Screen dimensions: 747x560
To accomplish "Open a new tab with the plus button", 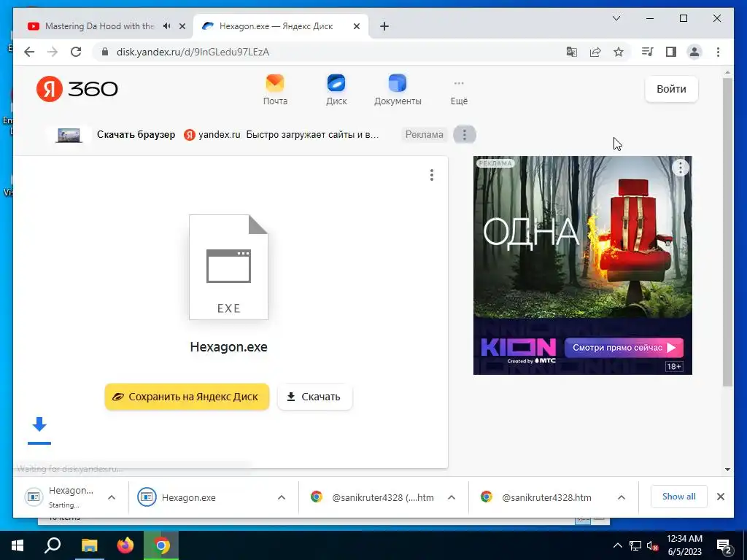I will tap(384, 26).
